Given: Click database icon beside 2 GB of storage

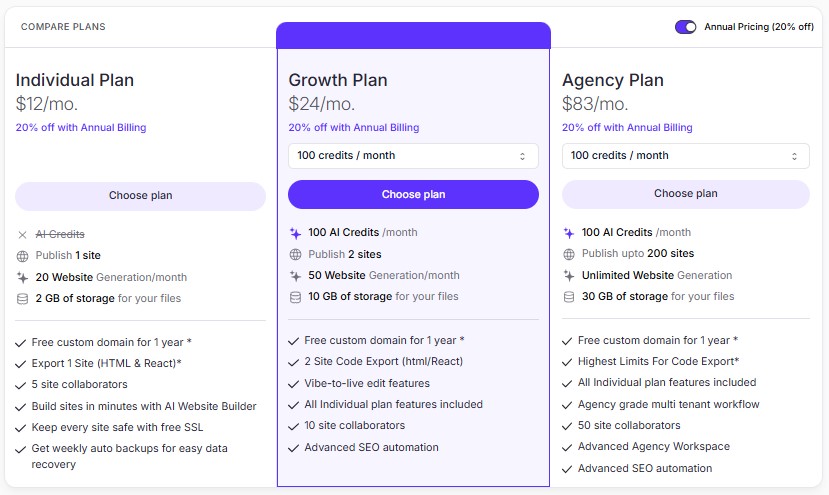Looking at the screenshot, I should point(22,298).
